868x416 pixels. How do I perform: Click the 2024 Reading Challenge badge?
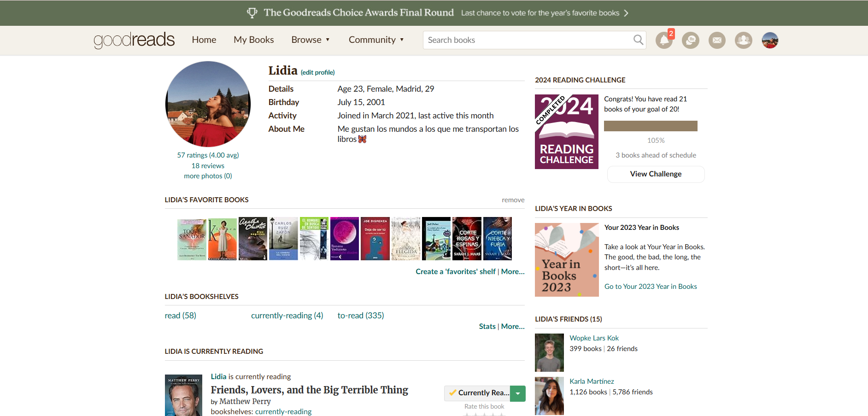[567, 132]
